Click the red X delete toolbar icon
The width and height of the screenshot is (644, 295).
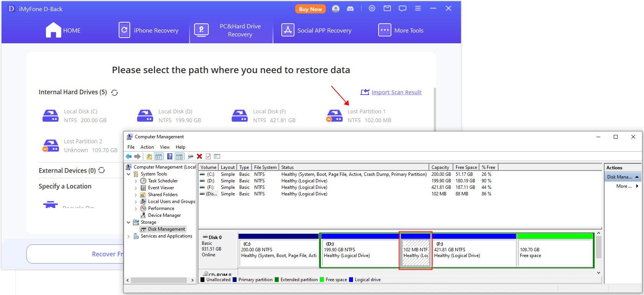pos(199,156)
